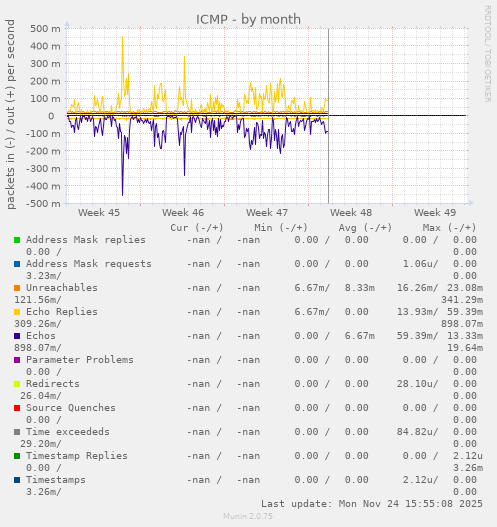Click the 'Week 45' axis label

[x=99, y=213]
